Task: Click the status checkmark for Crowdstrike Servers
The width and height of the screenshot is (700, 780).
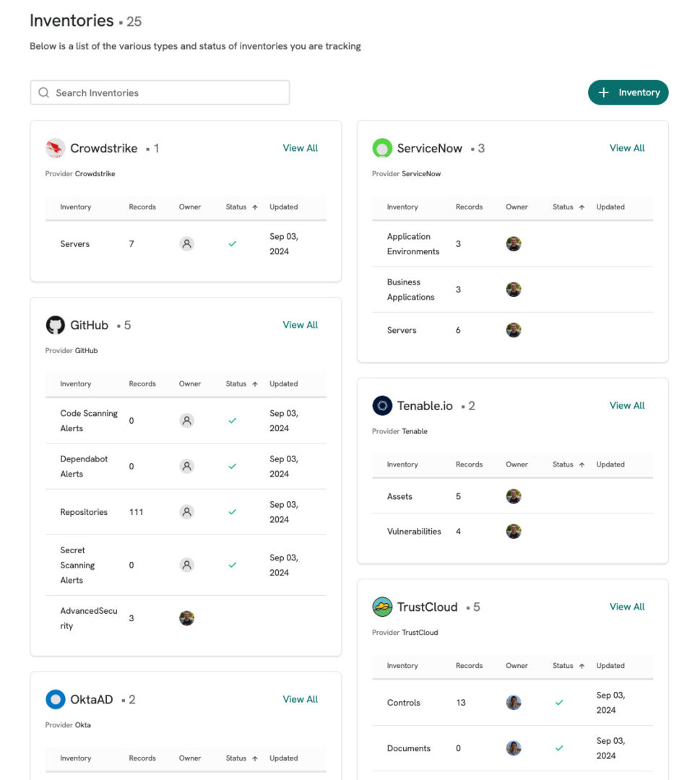Action: click(x=233, y=244)
